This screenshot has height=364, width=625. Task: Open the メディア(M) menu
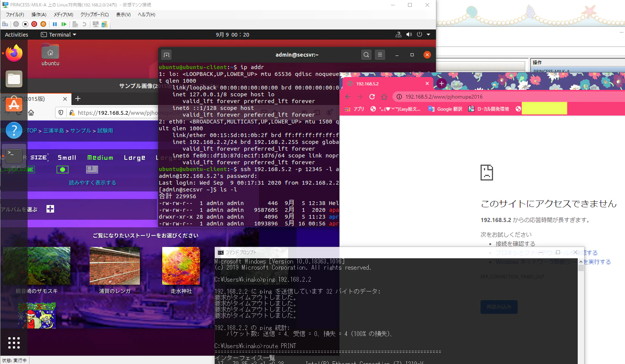pos(63,14)
